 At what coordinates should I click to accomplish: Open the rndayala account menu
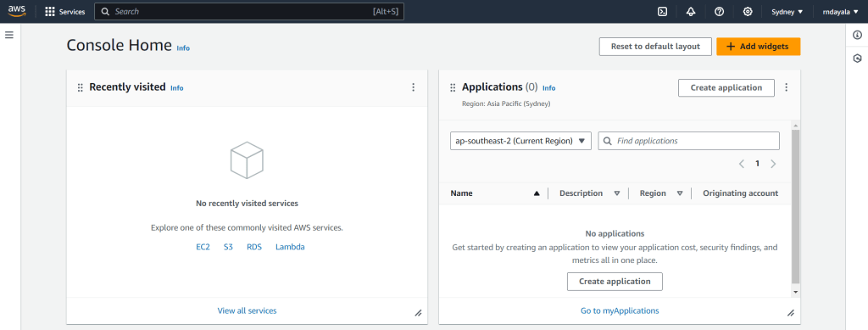pyautogui.click(x=840, y=12)
